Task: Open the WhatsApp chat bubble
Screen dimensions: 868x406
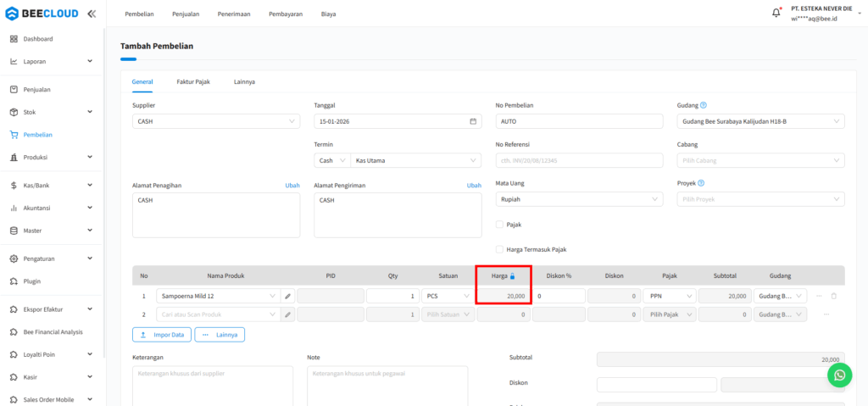Action: point(840,375)
